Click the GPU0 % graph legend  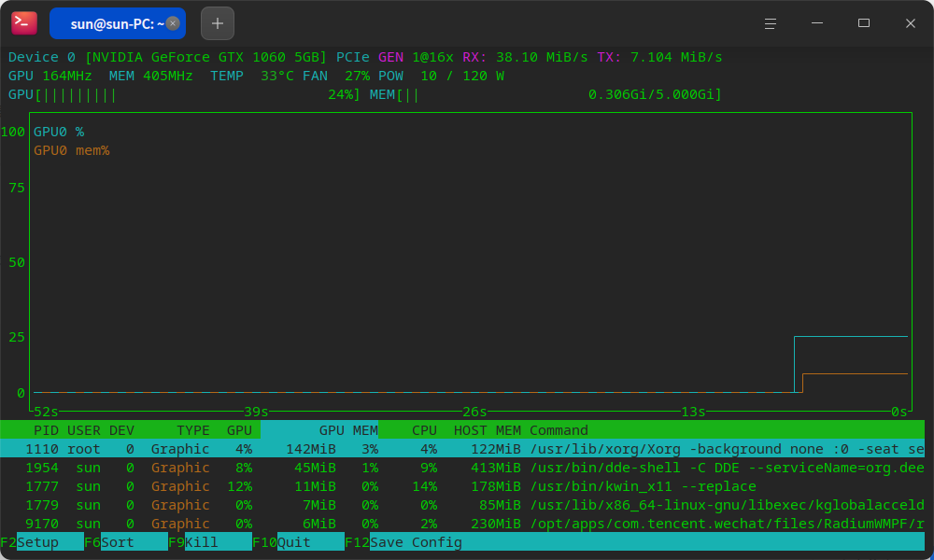pyautogui.click(x=59, y=132)
